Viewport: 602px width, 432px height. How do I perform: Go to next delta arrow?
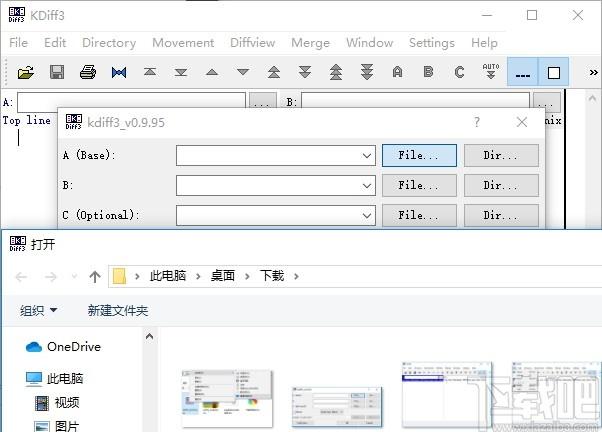point(243,72)
